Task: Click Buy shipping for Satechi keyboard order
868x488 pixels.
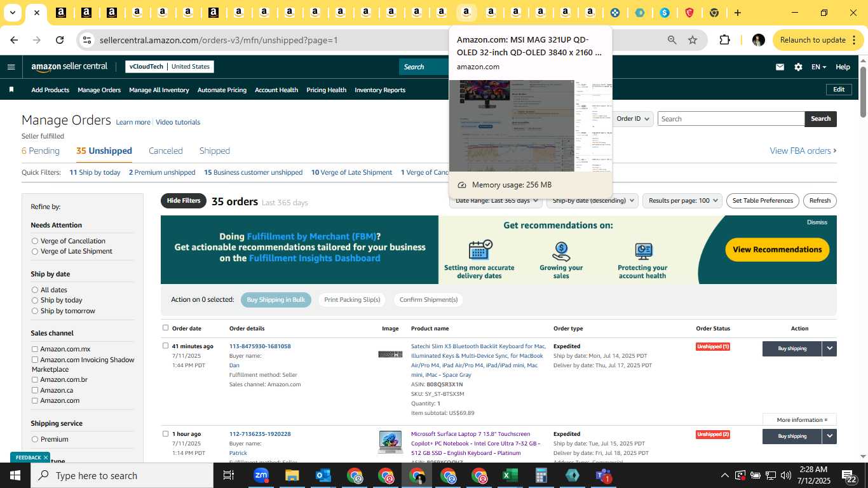Action: tap(792, 348)
